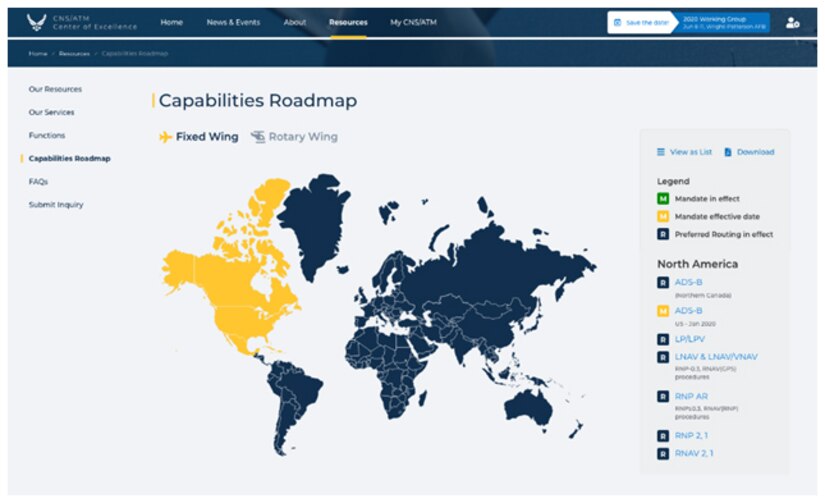Click the View as List icon
The width and height of the screenshot is (825, 503).
click(x=661, y=152)
